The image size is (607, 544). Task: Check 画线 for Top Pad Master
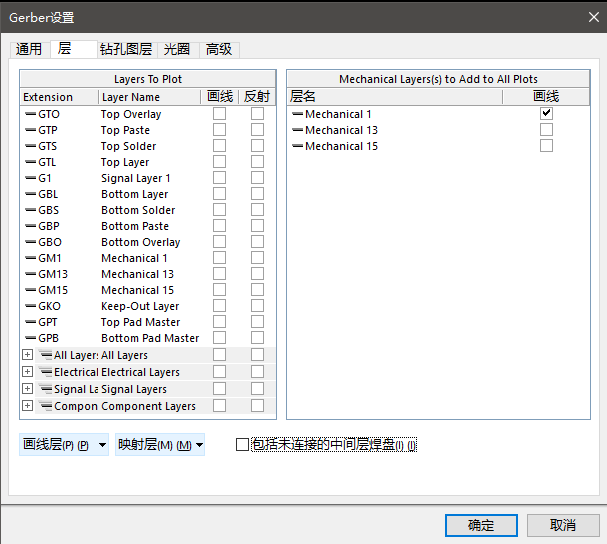pos(219,322)
